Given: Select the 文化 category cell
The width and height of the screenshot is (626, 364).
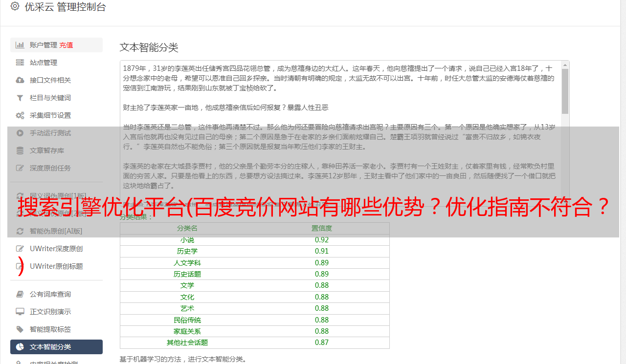Looking at the screenshot, I should pos(187,297).
